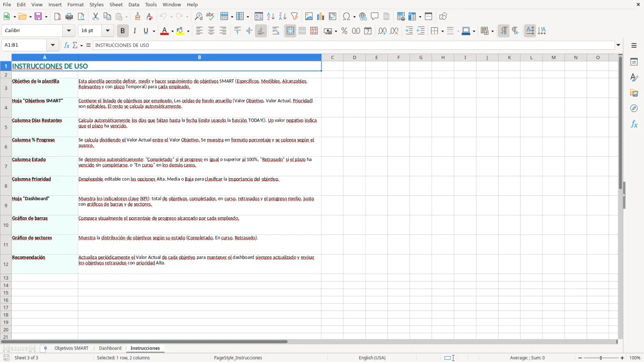Click the Print icon
Image resolution: width=644 pixels, height=362 pixels.
[x=69, y=17]
